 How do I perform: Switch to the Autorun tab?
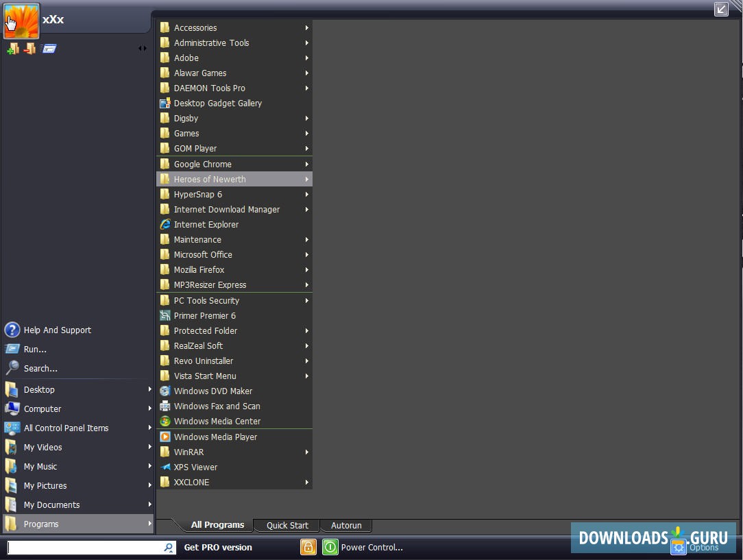coord(346,526)
